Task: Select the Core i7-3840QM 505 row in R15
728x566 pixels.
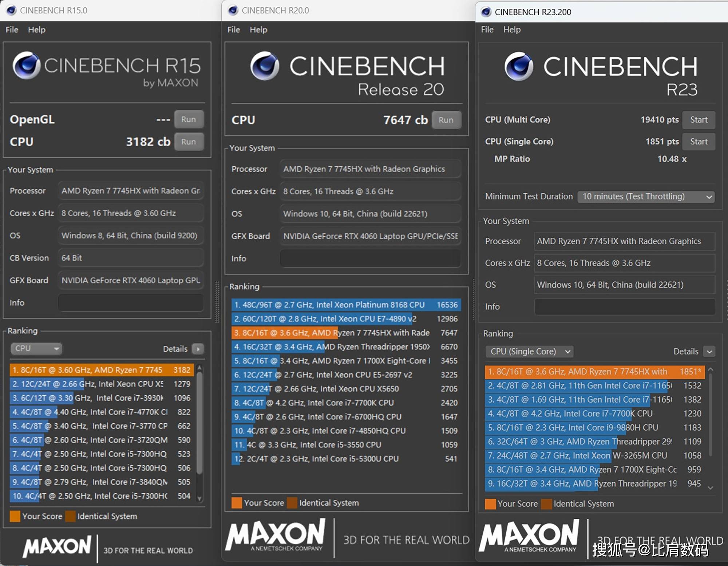Action: pyautogui.click(x=102, y=482)
